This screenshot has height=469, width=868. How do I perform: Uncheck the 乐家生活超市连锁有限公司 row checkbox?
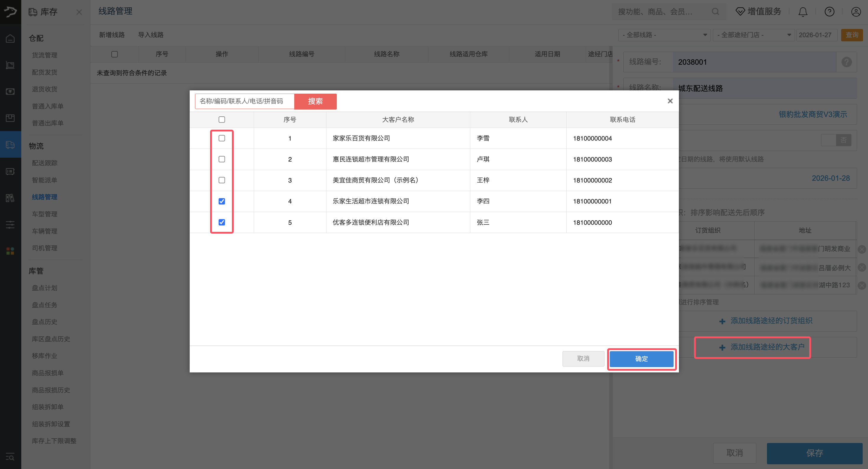222,201
